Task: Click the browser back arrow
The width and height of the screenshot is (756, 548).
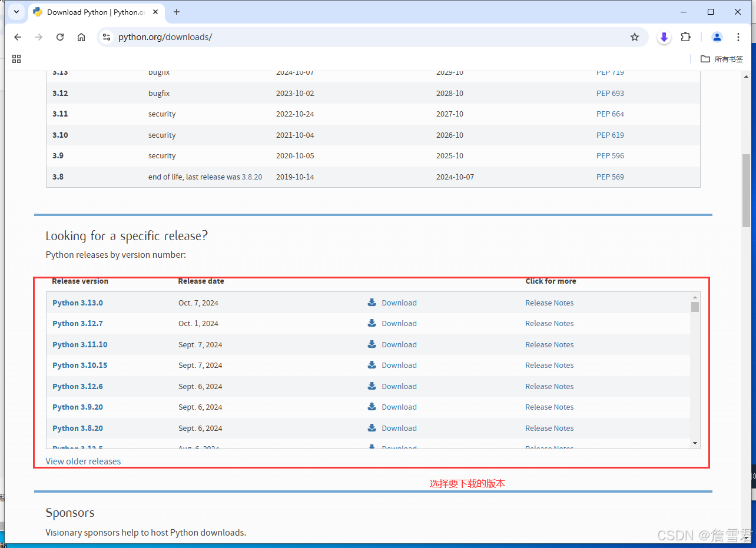Action: [x=18, y=37]
